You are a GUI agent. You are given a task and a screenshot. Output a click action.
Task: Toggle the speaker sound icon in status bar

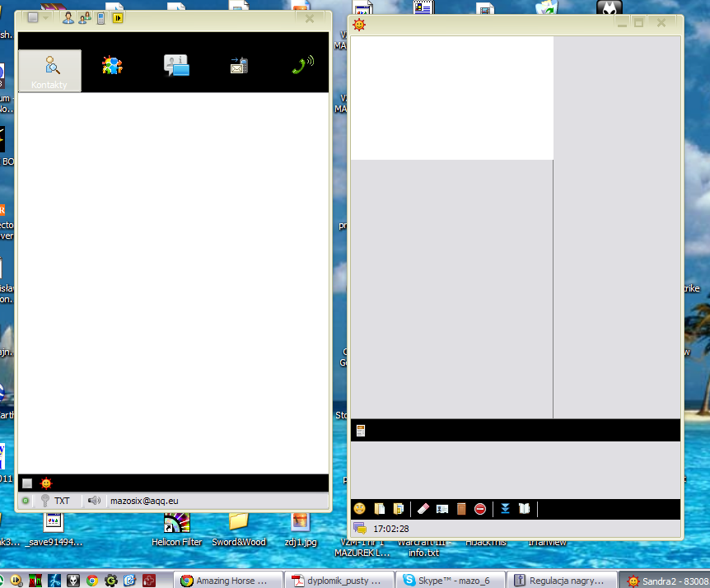94,500
